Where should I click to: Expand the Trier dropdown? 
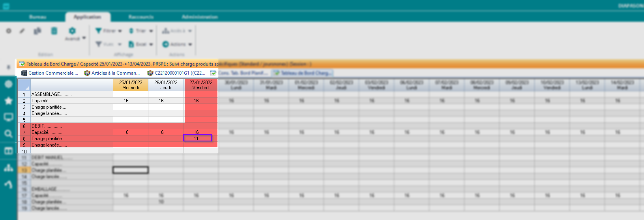point(141,31)
